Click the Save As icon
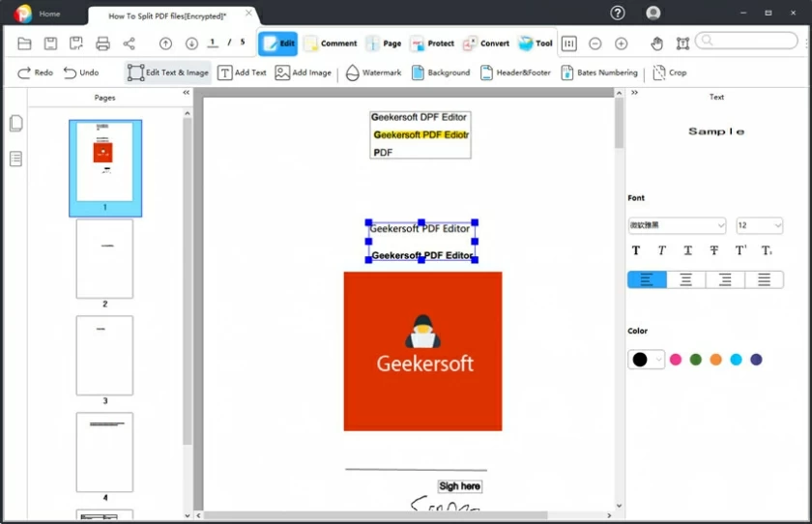 (76, 44)
